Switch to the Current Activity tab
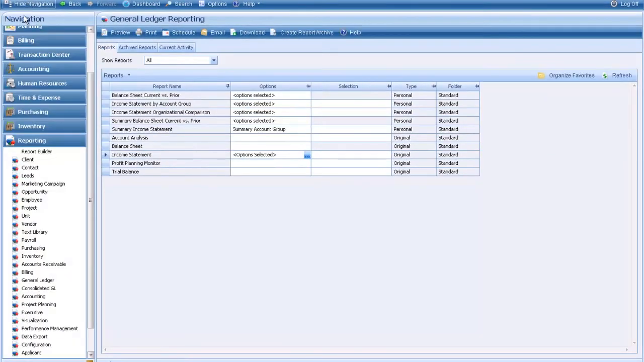 [176, 47]
